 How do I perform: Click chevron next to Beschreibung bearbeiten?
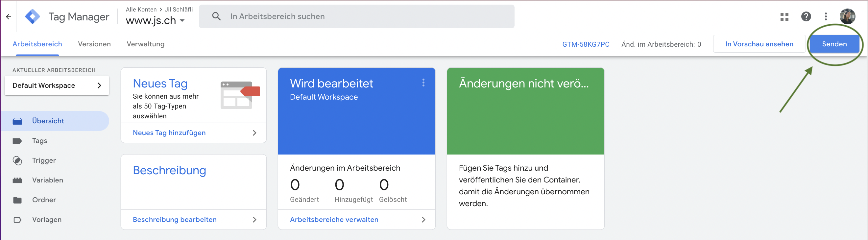(x=254, y=220)
